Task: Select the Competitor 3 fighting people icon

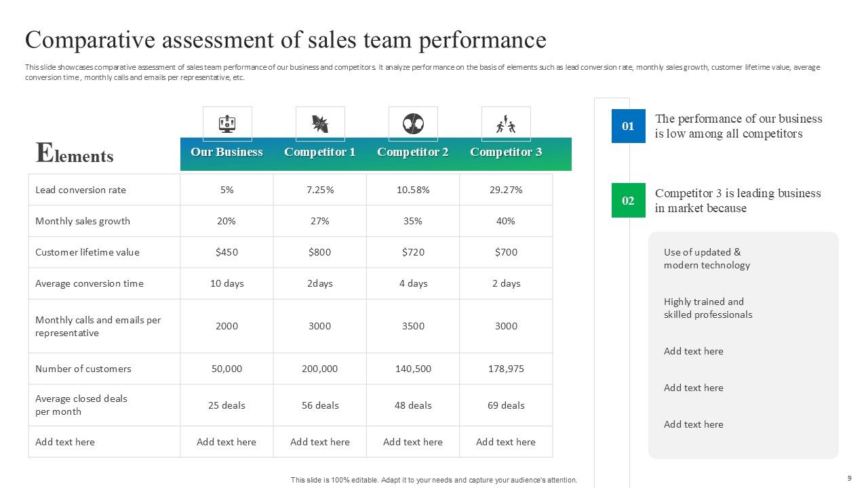Action: [x=506, y=125]
